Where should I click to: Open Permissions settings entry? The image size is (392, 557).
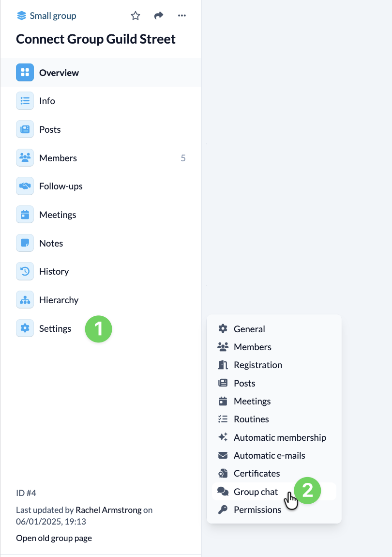(x=257, y=510)
